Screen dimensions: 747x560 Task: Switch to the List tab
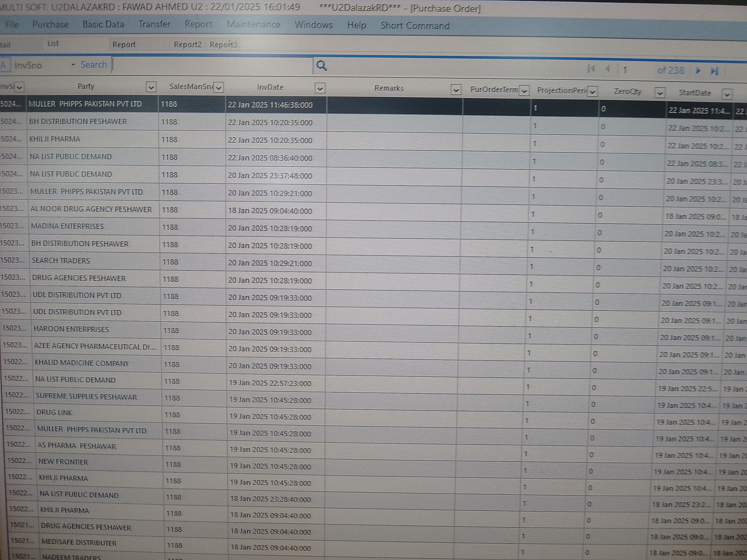(53, 44)
